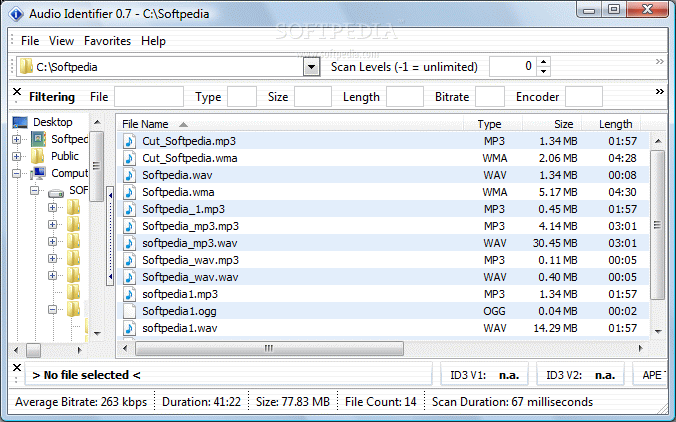The image size is (676, 422).
Task: Click the folder tree scroll up arrow
Action: click(x=97, y=122)
